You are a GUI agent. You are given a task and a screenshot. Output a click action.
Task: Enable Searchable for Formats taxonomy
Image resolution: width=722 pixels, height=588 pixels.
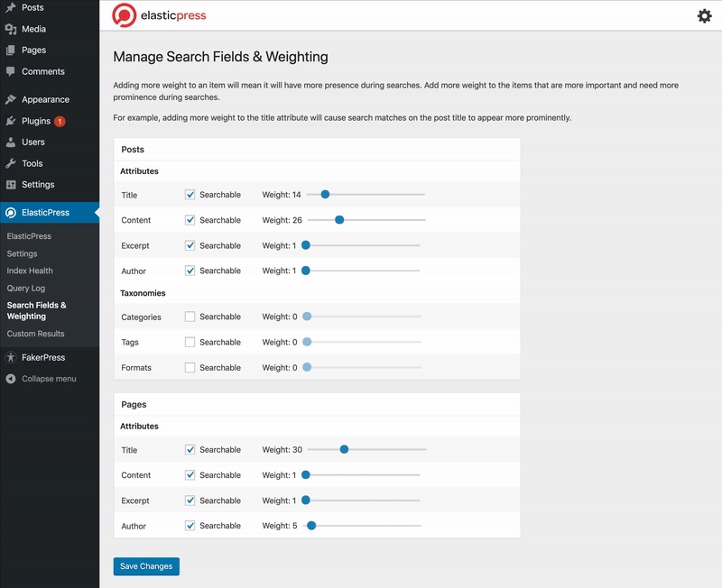pyautogui.click(x=190, y=368)
